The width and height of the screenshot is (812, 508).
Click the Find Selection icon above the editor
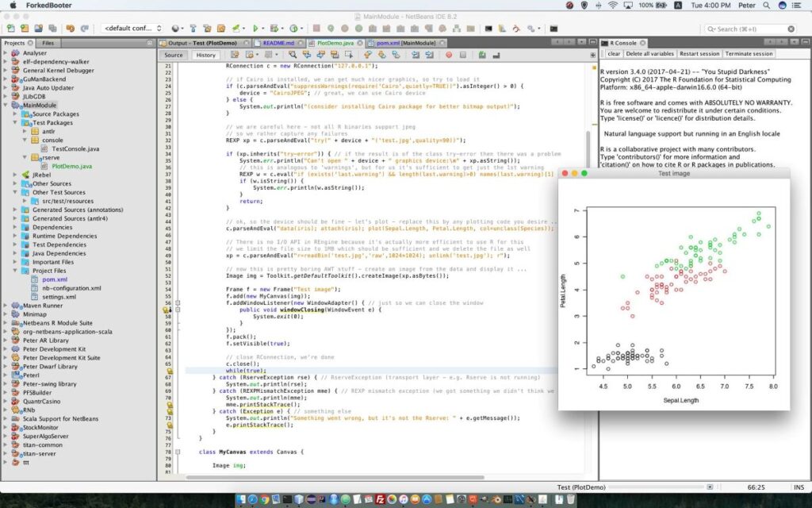tap(293, 54)
